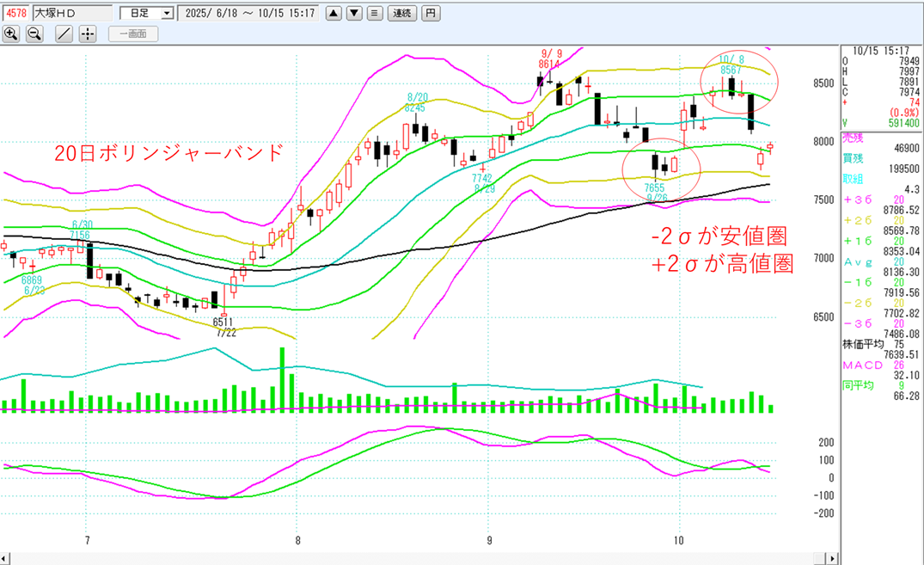This screenshot has height=565, width=924.
Task: Click the stock code field showing 4578
Action: click(15, 13)
